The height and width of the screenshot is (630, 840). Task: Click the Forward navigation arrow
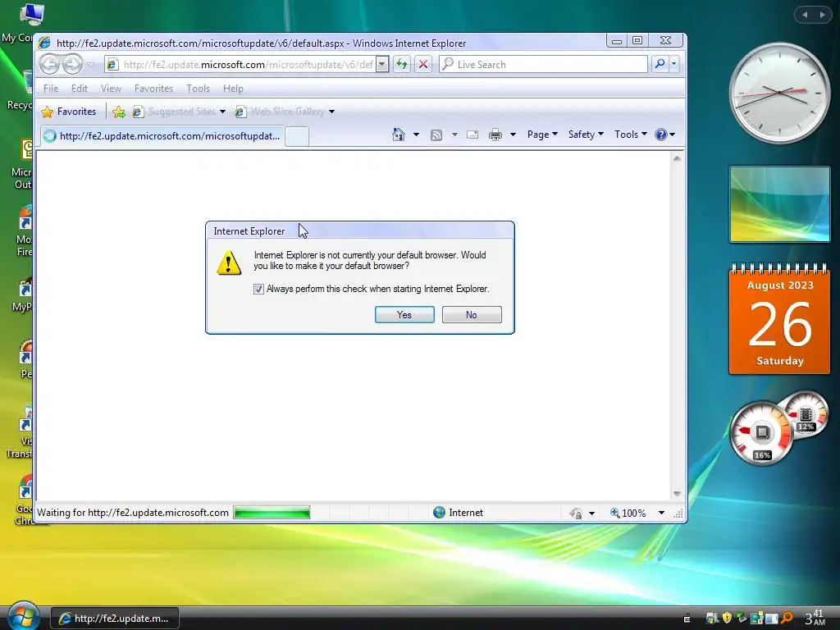coord(72,65)
